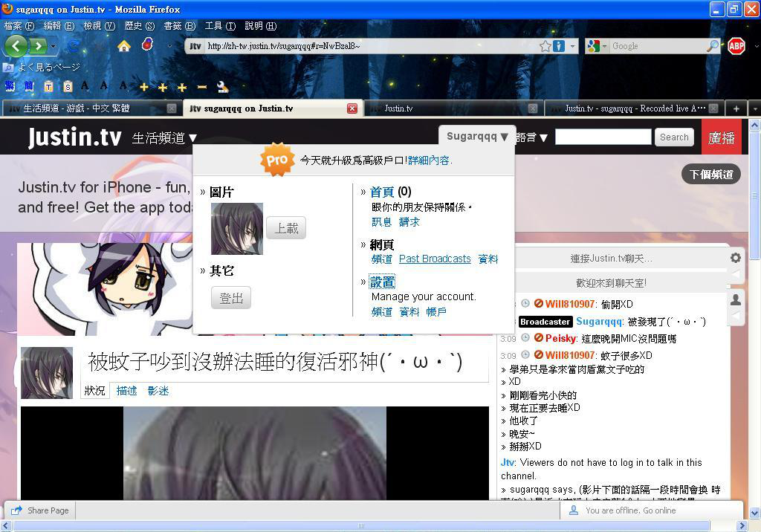Close the sugarqqq on Justin.tv tab
The width and height of the screenshot is (761, 532).
[352, 108]
